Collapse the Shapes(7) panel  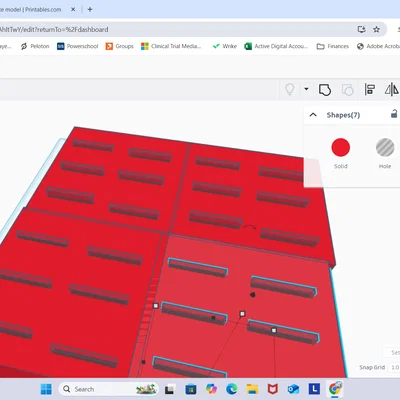click(313, 115)
